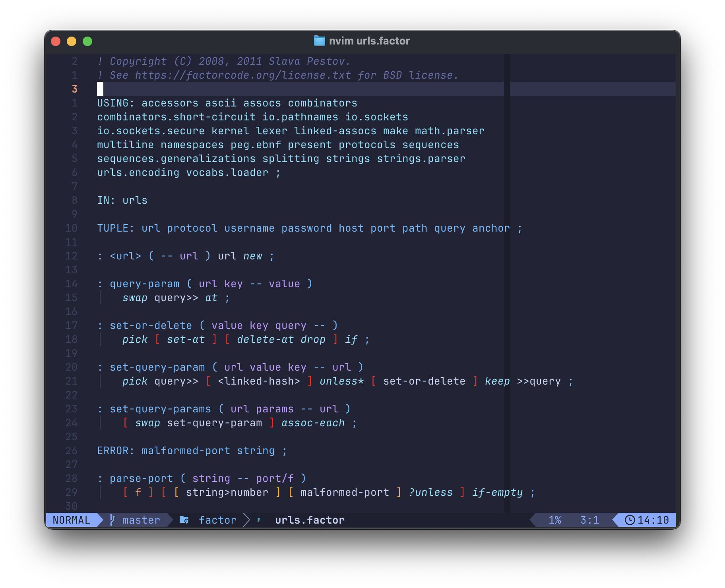Image resolution: width=725 pixels, height=588 pixels.
Task: Click the keep word on line 21
Action: (497, 381)
